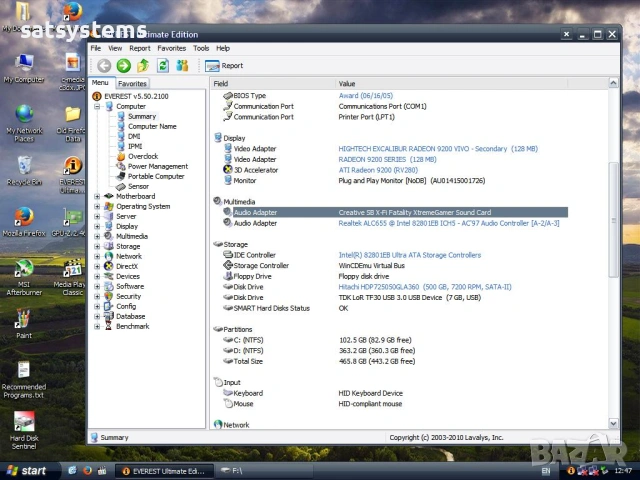Screen dimensions: 640x480
Task: Open the Windows start button
Action: [x=28, y=471]
